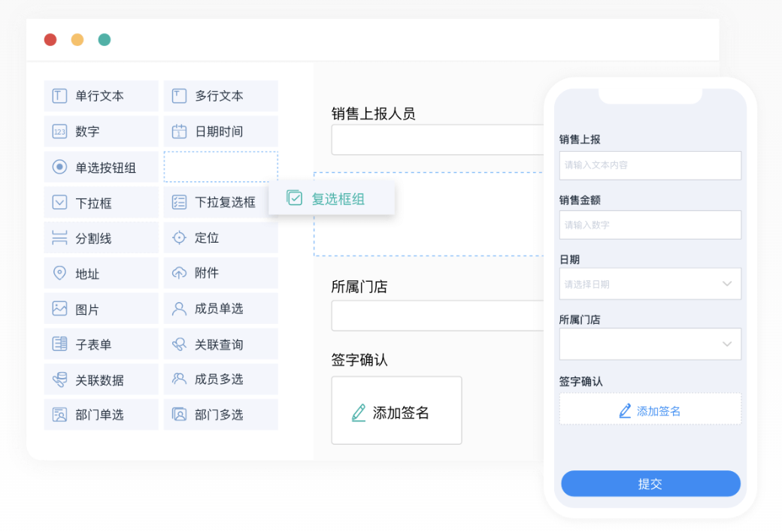Image resolution: width=782 pixels, height=532 pixels.
Task: Expand the 所属门店 dropdown in phone preview
Action: point(650,343)
